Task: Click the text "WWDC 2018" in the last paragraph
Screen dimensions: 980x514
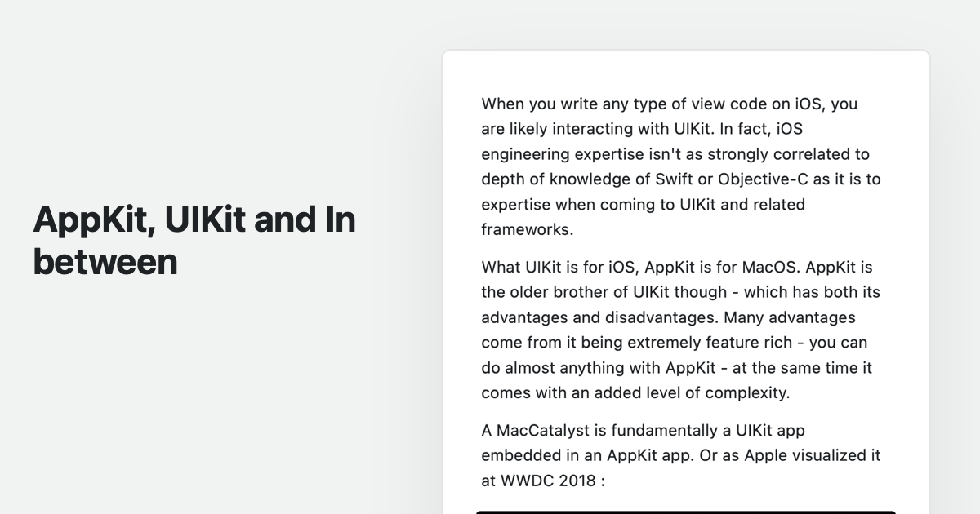Action: [548, 481]
